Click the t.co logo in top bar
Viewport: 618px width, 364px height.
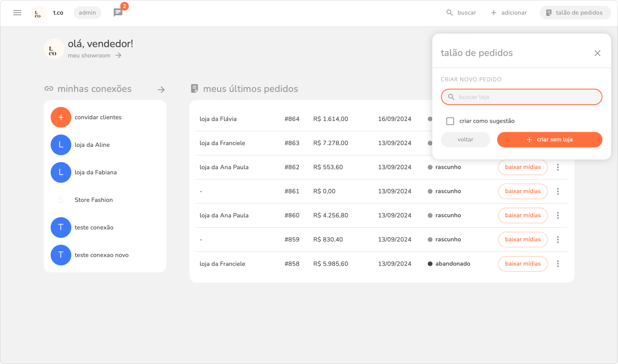point(38,13)
